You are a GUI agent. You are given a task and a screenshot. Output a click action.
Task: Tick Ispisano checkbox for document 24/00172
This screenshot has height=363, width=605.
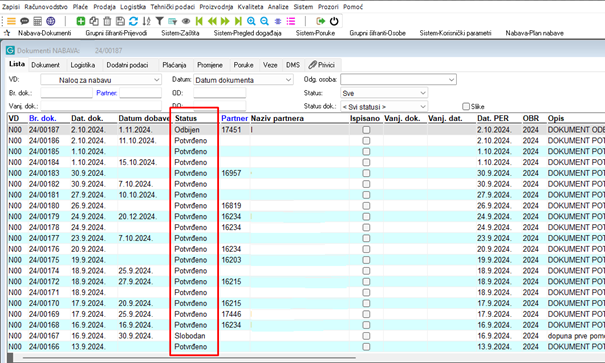[x=366, y=282]
